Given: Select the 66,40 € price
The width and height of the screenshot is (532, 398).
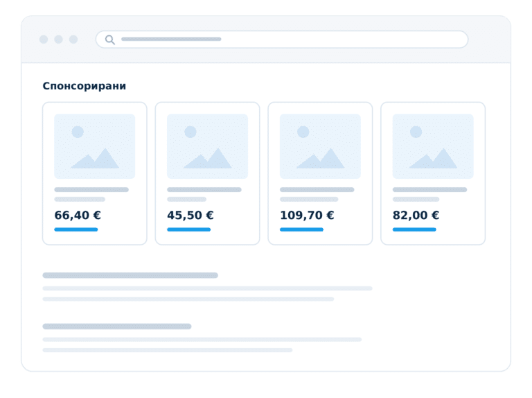Looking at the screenshot, I should (x=78, y=216).
